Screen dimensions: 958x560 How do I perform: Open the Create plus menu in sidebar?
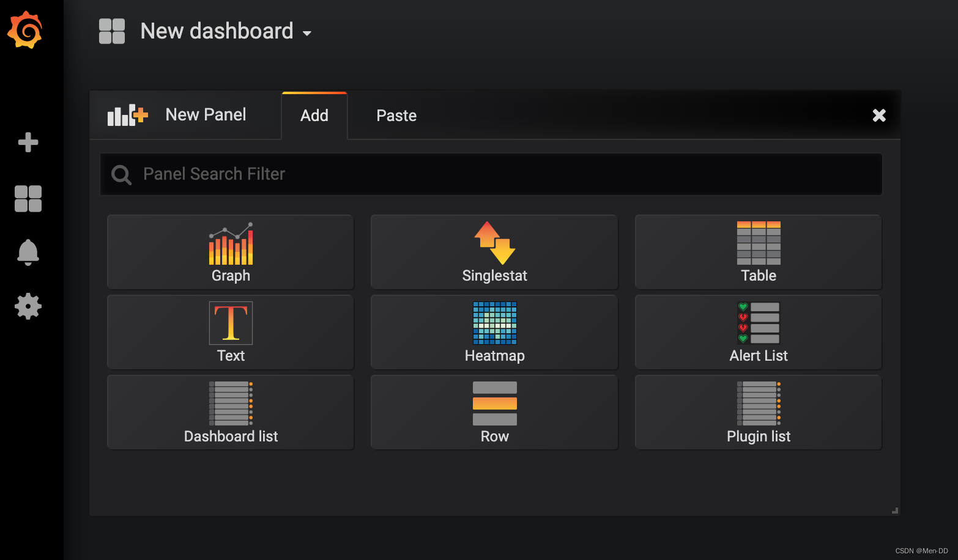coord(28,142)
